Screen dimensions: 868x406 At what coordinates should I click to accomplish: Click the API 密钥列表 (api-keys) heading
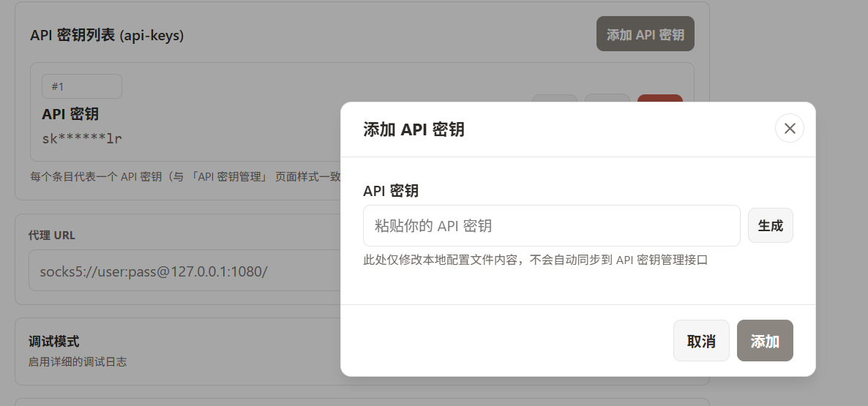pos(107,35)
